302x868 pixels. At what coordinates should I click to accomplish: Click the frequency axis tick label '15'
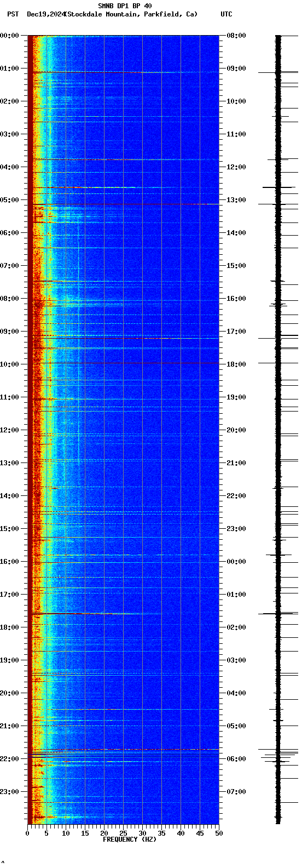coord(85,833)
